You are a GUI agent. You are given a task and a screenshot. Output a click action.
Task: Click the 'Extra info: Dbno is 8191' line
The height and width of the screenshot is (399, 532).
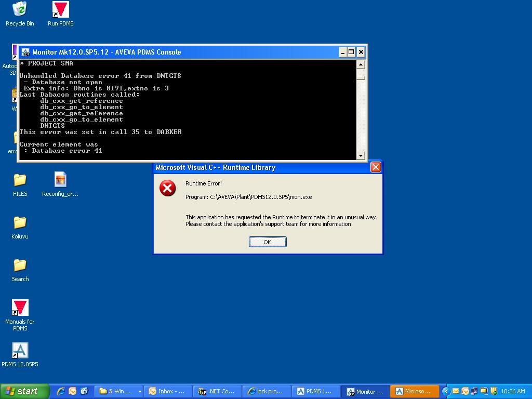96,88
